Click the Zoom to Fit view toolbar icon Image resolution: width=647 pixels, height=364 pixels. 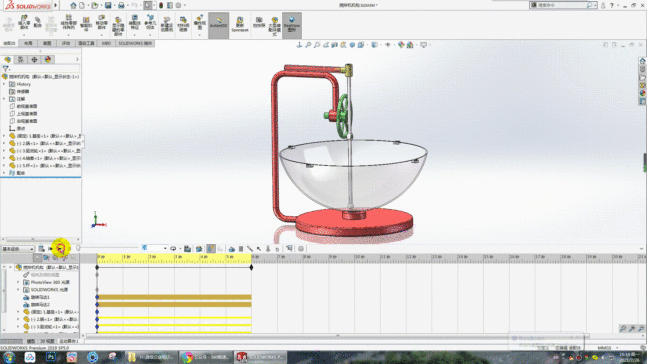308,45
